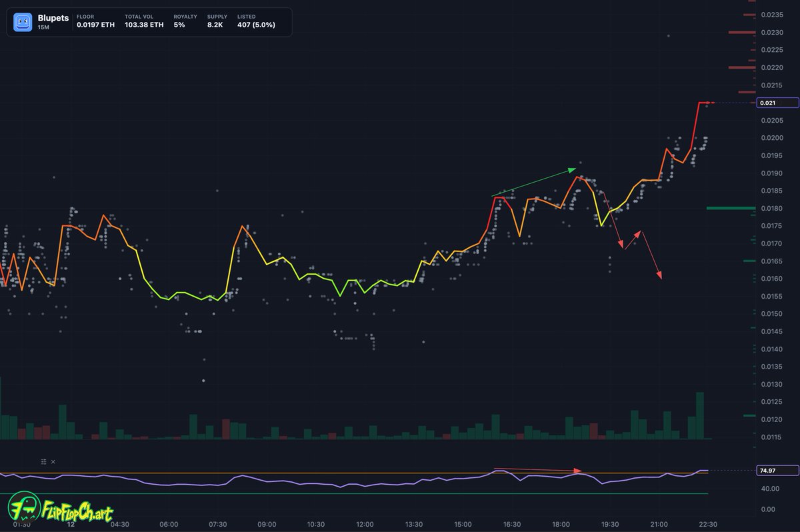Click the Blupets collection name

(53, 18)
